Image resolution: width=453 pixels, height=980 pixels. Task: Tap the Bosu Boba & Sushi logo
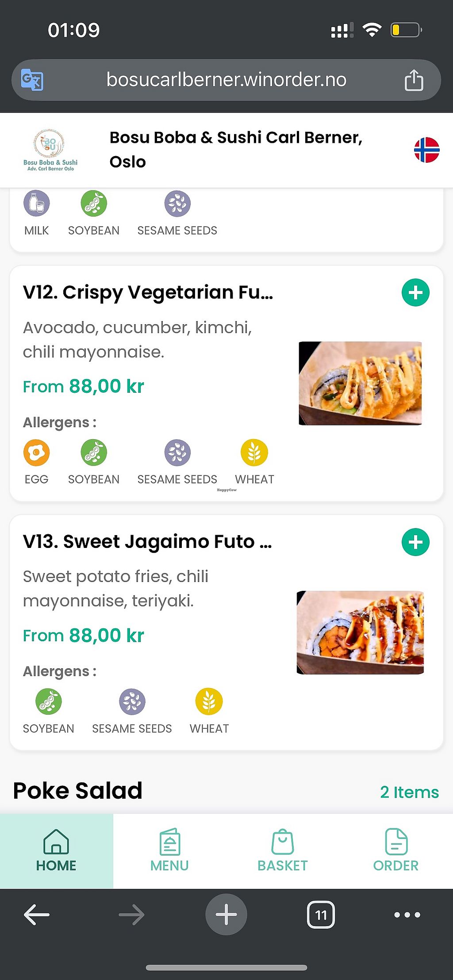click(x=50, y=150)
